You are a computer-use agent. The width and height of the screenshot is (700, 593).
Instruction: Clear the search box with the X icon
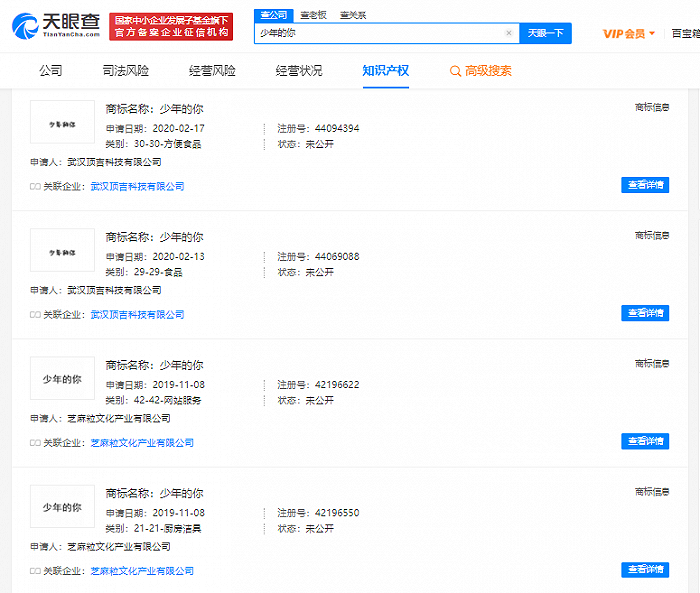508,33
